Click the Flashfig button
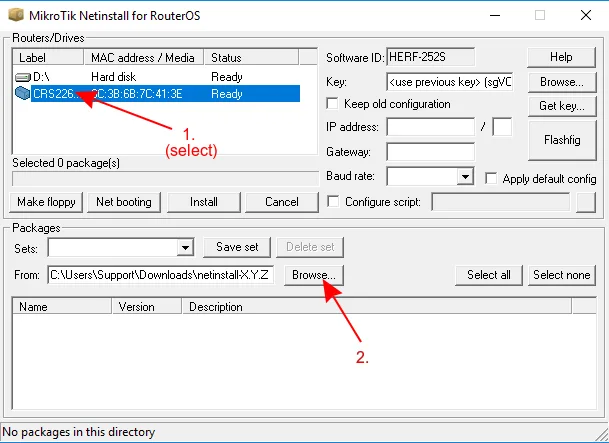This screenshot has height=443, width=609. 560,141
